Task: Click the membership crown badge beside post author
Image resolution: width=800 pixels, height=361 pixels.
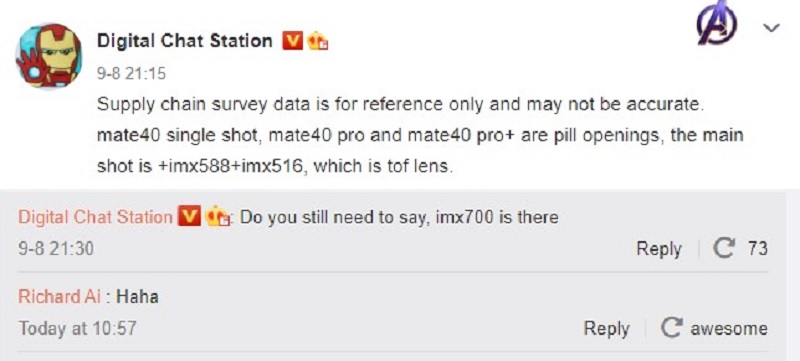Action: [317, 40]
